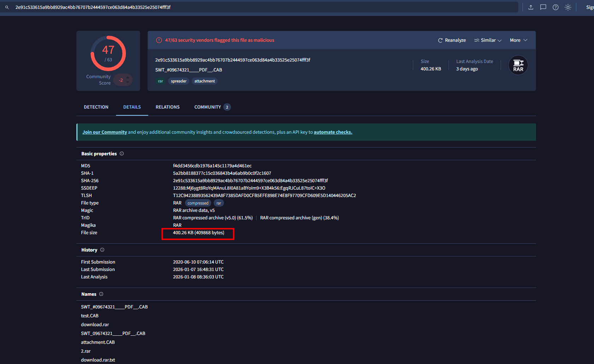Switch to the Detection tab
Viewport: 594px width, 364px height.
96,107
